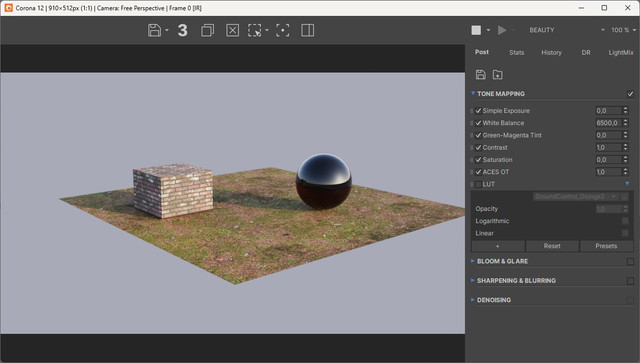
Task: Click the drag handle left of ACES OT
Action: 472,172
